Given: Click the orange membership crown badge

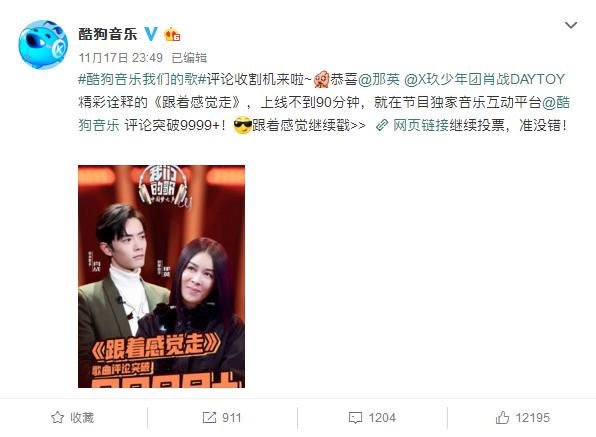Looking at the screenshot, I should (172, 35).
